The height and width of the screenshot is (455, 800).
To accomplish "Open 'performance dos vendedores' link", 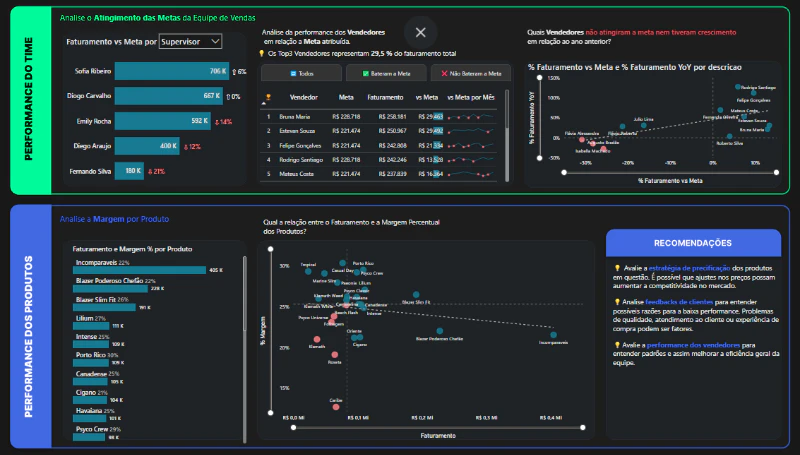I will pyautogui.click(x=693, y=345).
